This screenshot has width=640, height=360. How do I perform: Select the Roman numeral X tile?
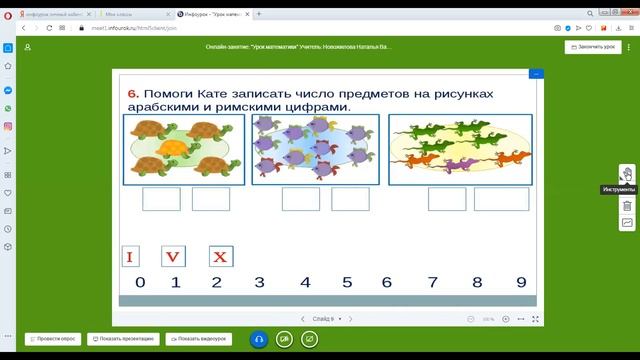pyautogui.click(x=221, y=256)
